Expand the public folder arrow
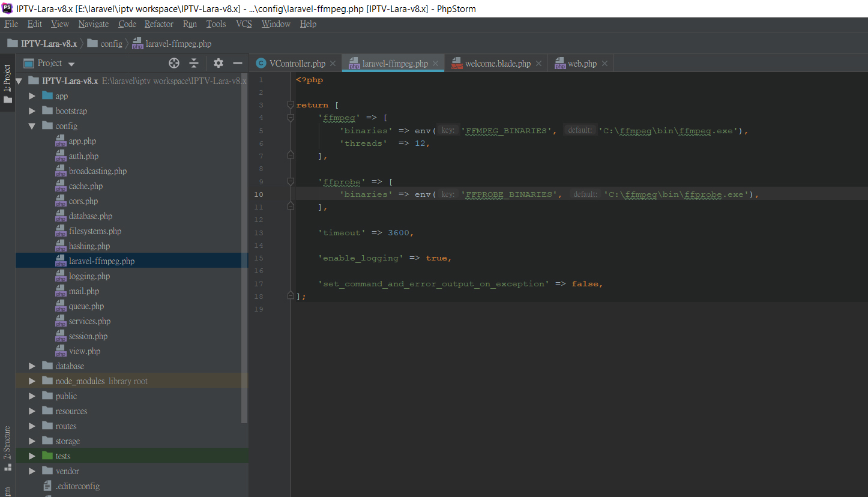The height and width of the screenshot is (497, 868). [x=32, y=396]
